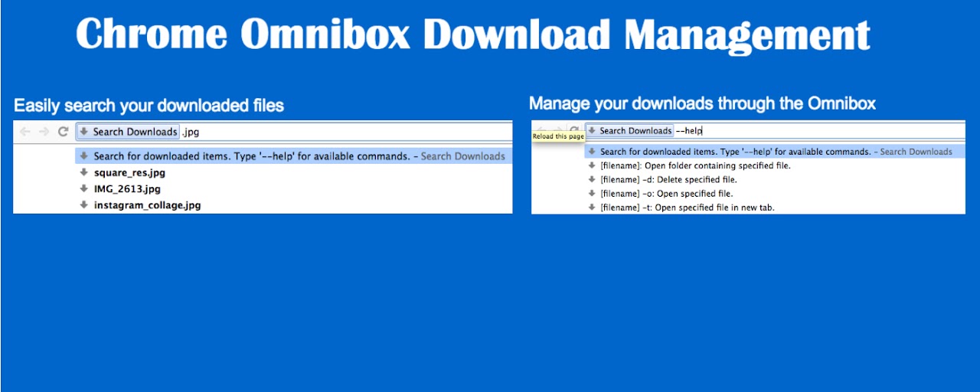Click download arrow icon beside Open folder containing

[592, 165]
